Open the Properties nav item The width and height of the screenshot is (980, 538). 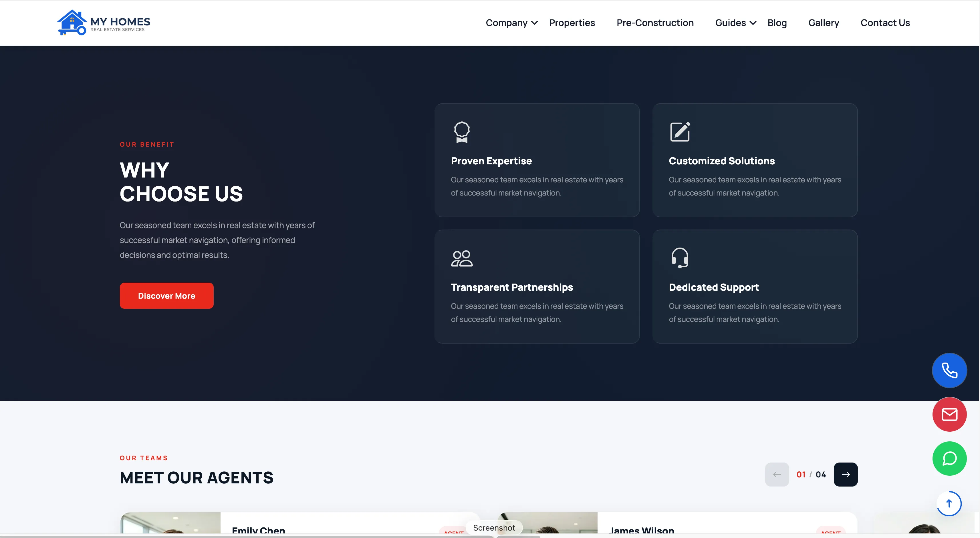click(x=572, y=23)
